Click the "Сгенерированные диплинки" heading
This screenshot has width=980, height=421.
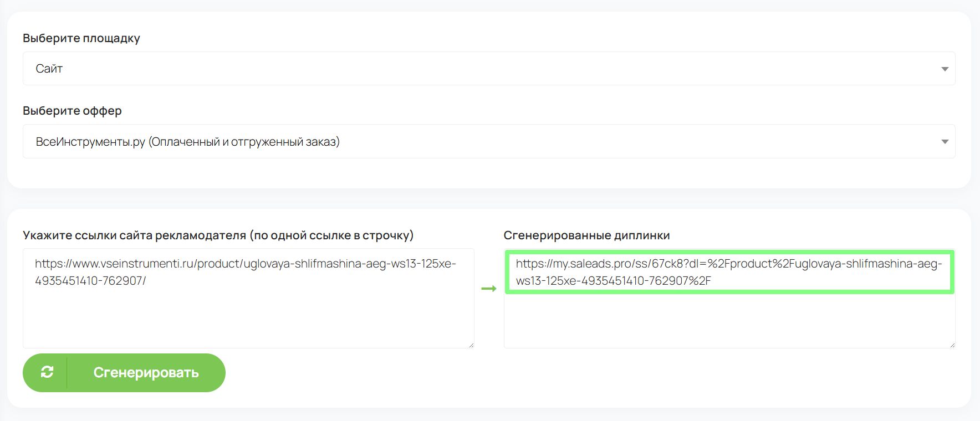coord(586,235)
